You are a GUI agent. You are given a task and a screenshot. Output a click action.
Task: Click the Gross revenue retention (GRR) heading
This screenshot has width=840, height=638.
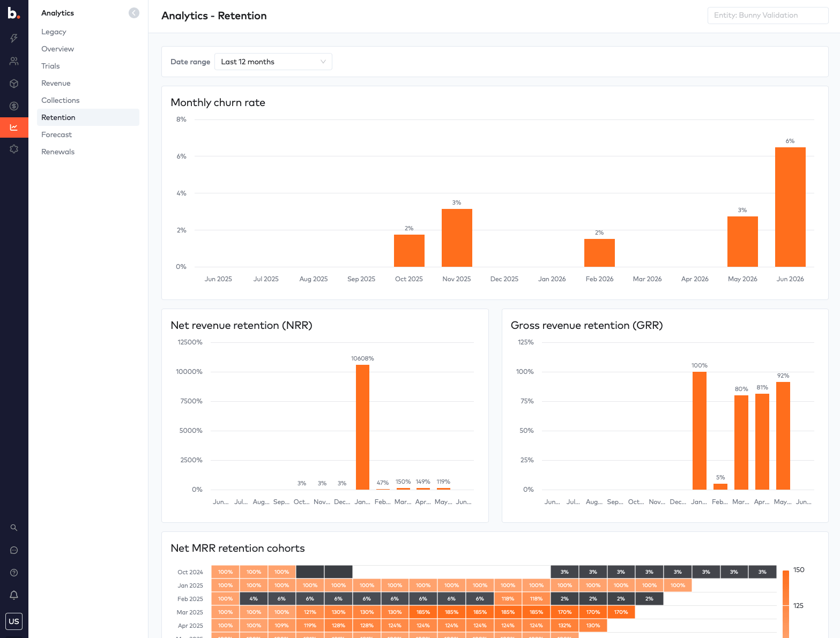click(586, 325)
